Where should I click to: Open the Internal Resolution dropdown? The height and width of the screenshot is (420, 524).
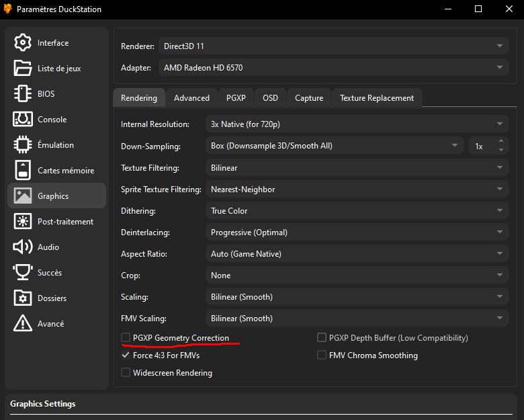coord(355,124)
